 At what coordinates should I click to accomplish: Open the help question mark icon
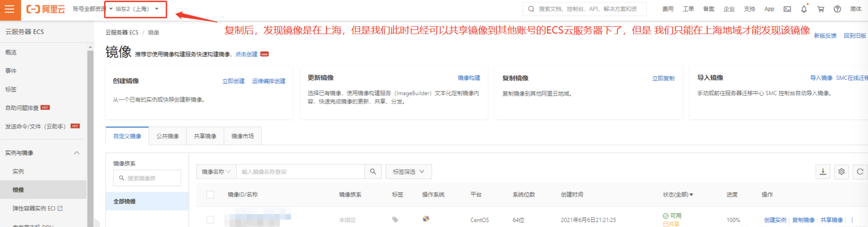tap(837, 9)
